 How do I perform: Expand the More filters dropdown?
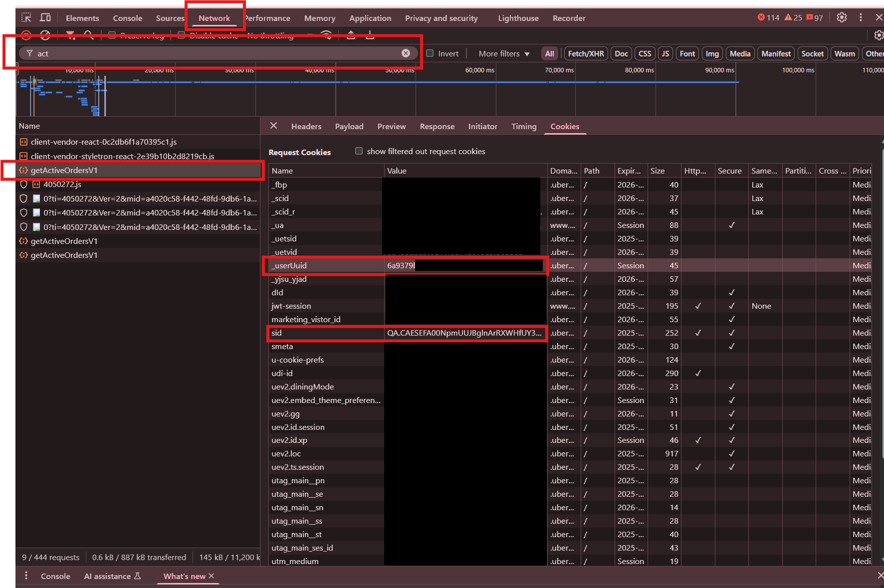click(x=504, y=53)
